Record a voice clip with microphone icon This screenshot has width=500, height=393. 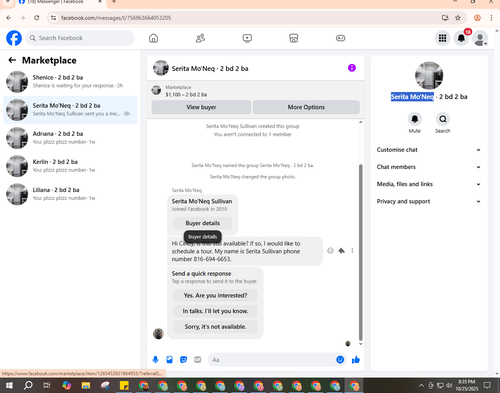[155, 360]
